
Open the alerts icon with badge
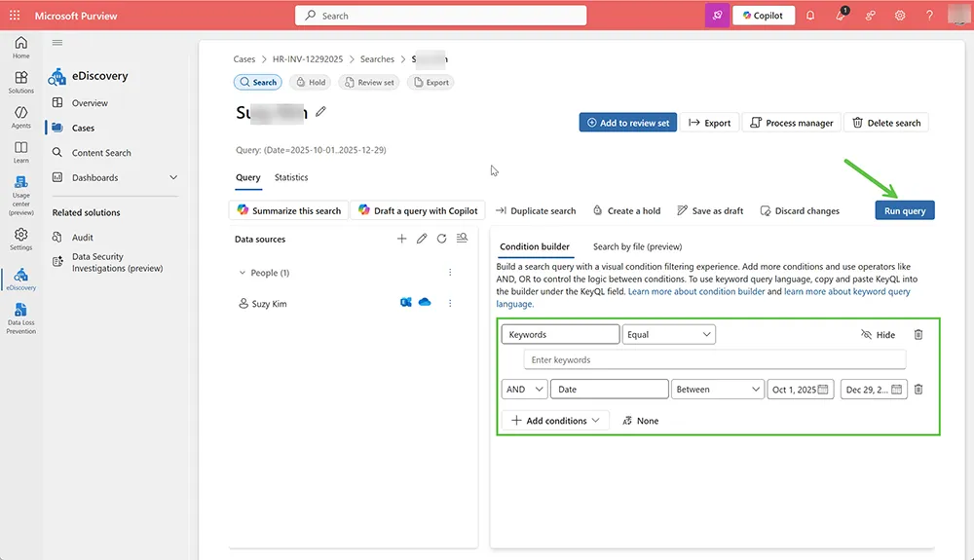pyautogui.click(x=841, y=15)
